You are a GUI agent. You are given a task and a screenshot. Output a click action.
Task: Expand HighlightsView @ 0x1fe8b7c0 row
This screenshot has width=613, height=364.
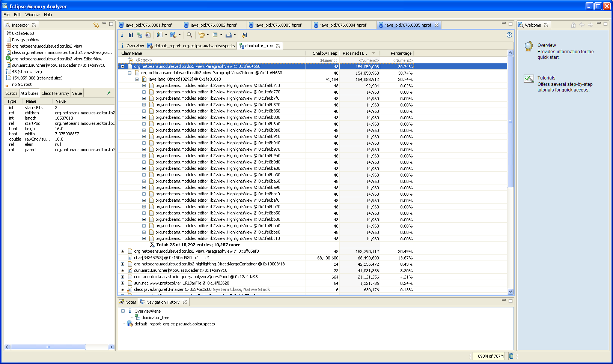[144, 85]
